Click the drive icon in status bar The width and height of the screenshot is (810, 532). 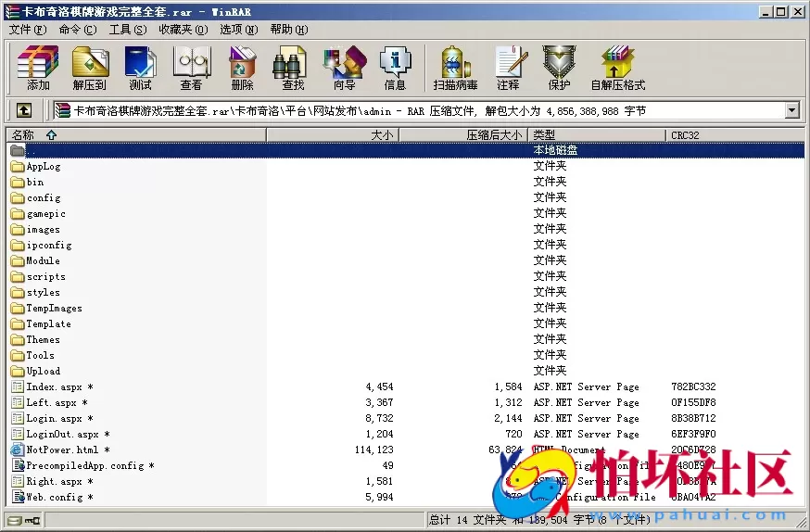tap(15, 520)
